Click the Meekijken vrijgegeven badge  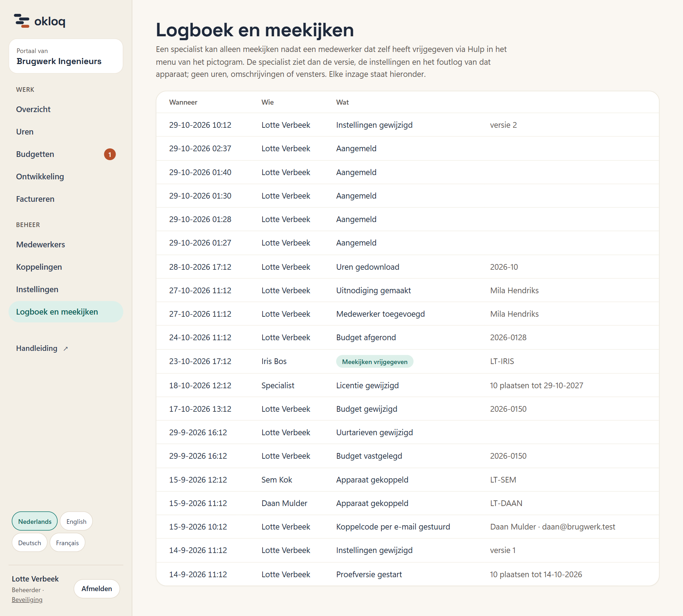coord(375,362)
